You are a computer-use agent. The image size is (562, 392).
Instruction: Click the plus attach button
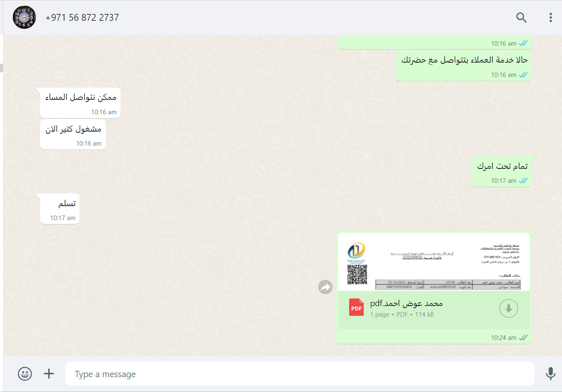(x=49, y=374)
